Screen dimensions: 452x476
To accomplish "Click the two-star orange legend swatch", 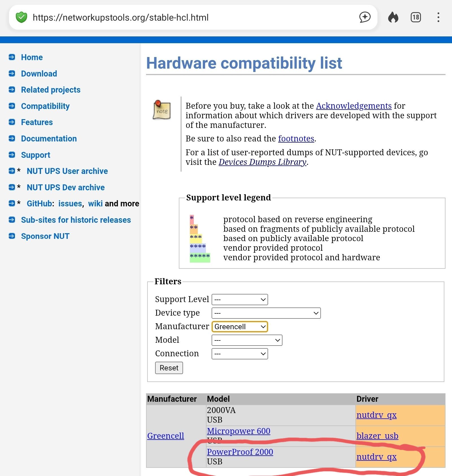I will pyautogui.click(x=194, y=229).
